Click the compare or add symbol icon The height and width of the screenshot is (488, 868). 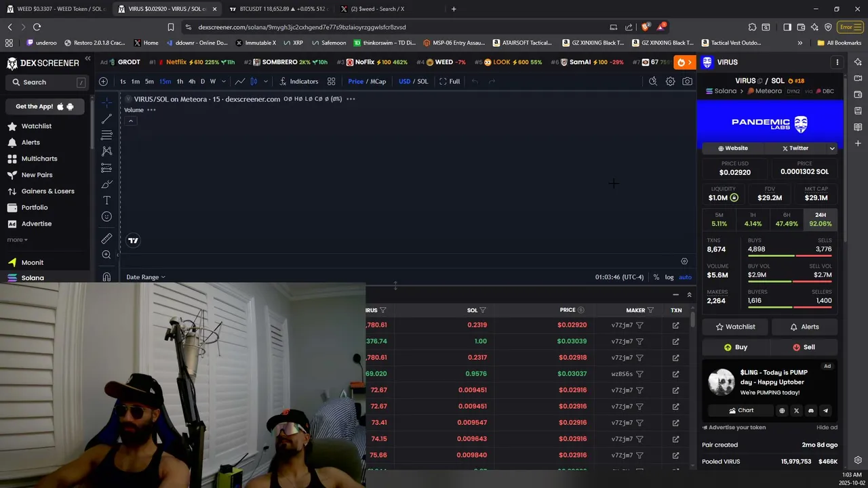[103, 81]
